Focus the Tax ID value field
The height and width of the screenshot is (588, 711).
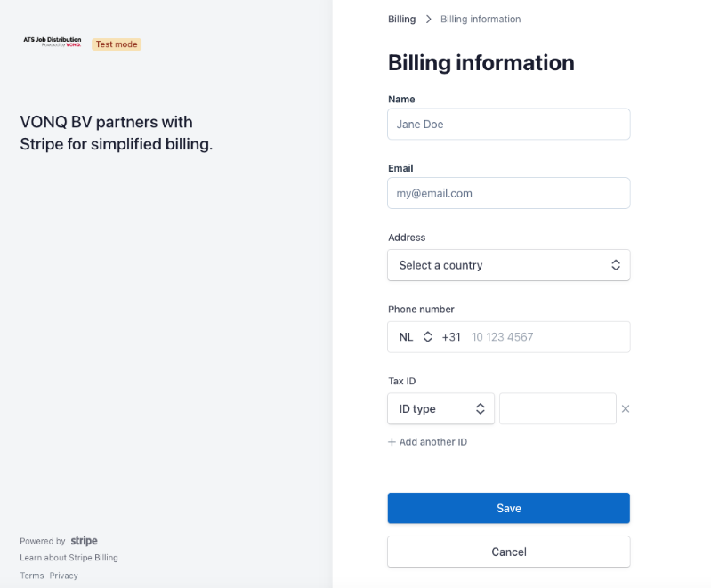tap(558, 409)
